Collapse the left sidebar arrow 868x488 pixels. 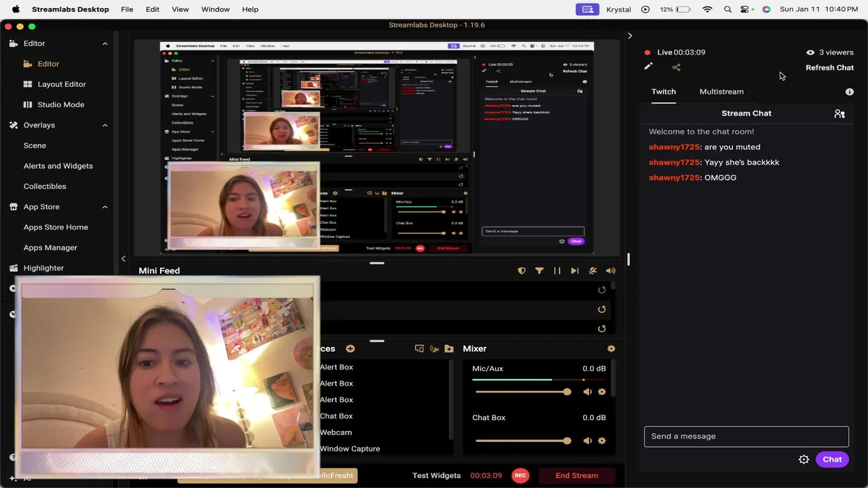123,258
